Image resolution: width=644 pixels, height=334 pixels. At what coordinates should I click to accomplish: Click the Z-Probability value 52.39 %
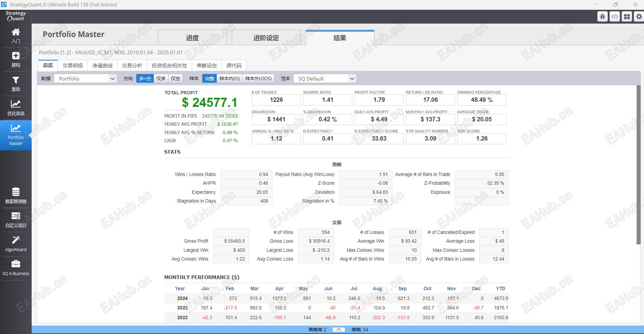(482, 183)
